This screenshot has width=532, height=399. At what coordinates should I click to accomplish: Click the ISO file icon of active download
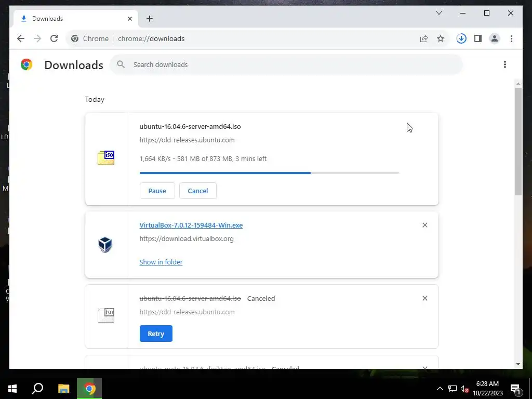106,158
